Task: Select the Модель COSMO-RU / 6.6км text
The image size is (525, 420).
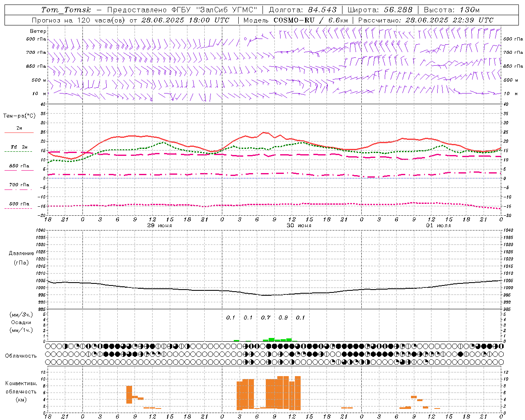Action: point(296,20)
